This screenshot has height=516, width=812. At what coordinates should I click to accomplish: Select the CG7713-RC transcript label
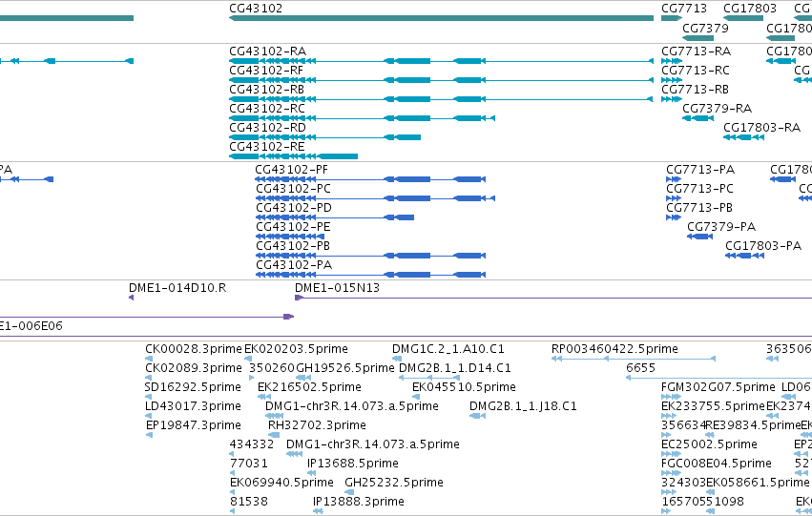point(696,71)
